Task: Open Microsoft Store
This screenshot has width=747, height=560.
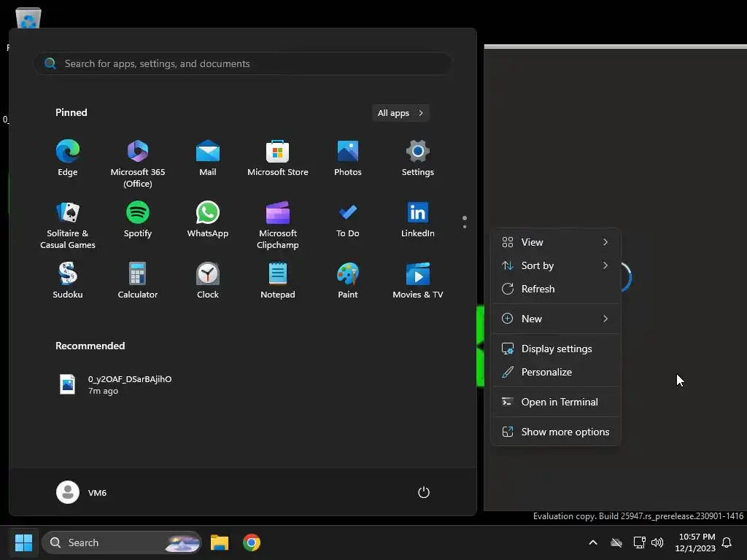Action: tap(278, 158)
